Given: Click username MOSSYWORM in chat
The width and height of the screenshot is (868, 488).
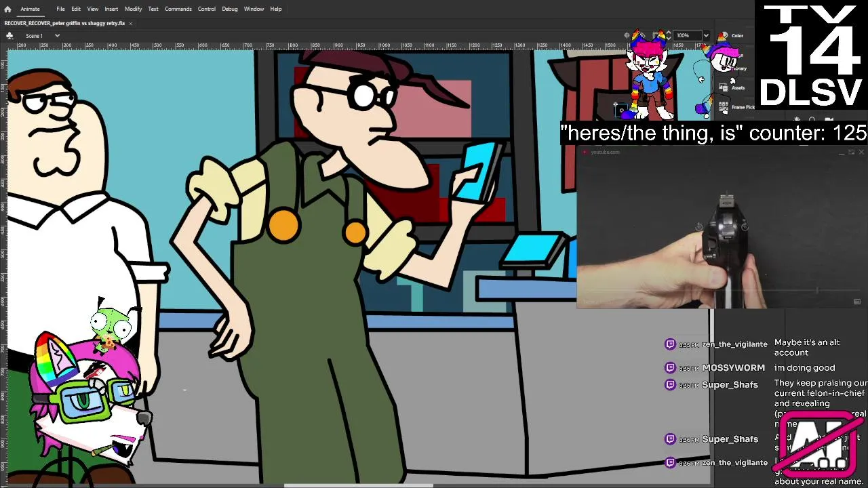Looking at the screenshot, I should [x=733, y=368].
